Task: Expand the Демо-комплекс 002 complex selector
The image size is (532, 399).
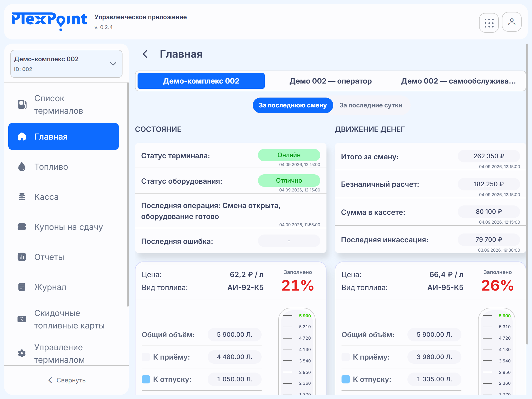Action: tap(66, 64)
